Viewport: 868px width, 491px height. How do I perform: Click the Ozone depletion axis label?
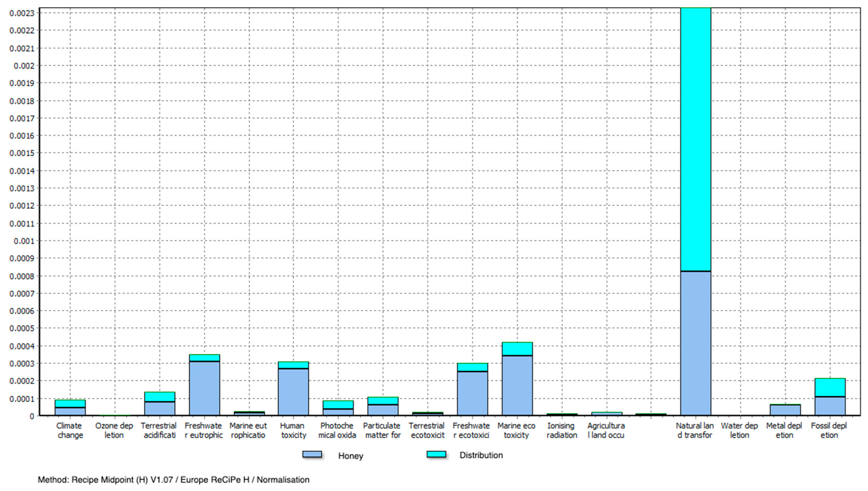[114, 430]
